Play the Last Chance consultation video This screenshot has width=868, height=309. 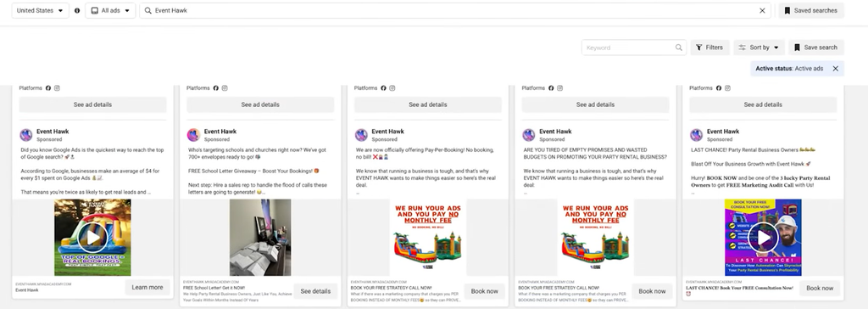click(x=763, y=238)
